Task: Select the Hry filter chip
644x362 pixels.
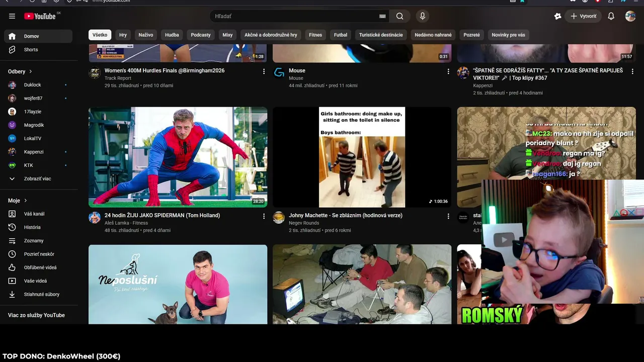Action: (123, 35)
